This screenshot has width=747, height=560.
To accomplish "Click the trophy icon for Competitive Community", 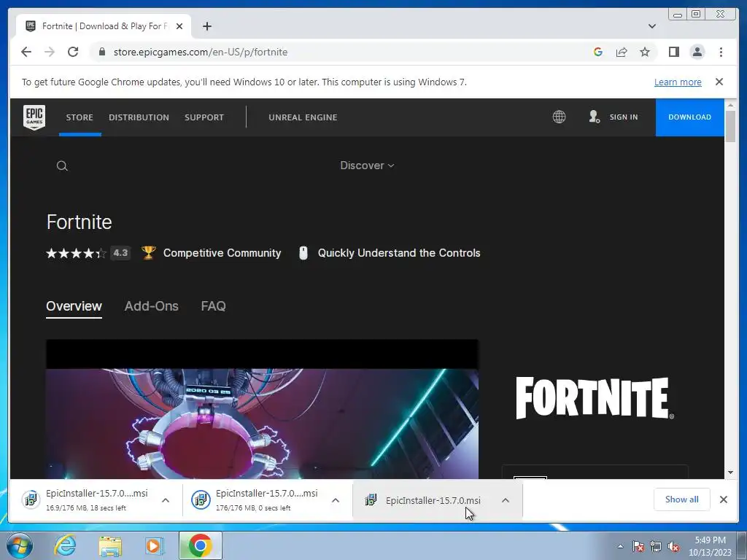I will point(149,252).
